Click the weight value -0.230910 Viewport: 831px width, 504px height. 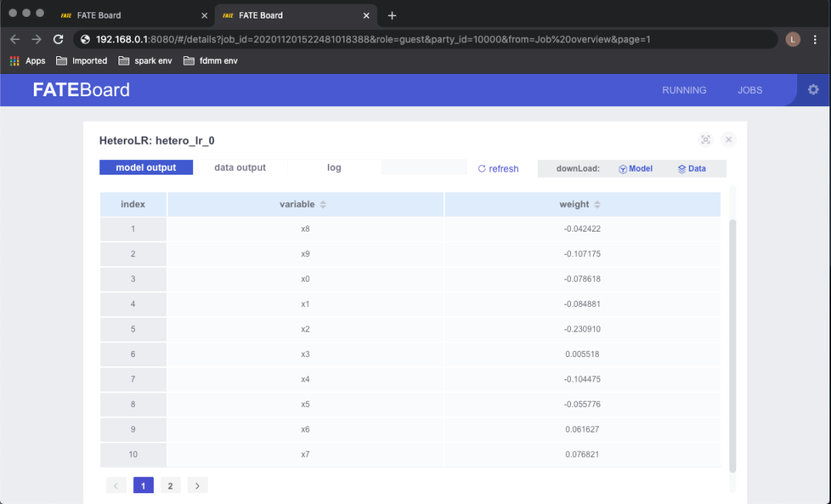click(582, 329)
